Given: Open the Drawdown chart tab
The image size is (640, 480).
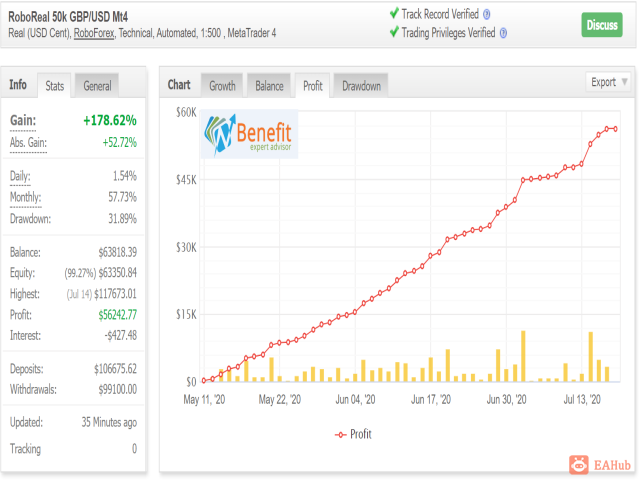Looking at the screenshot, I should pyautogui.click(x=361, y=86).
